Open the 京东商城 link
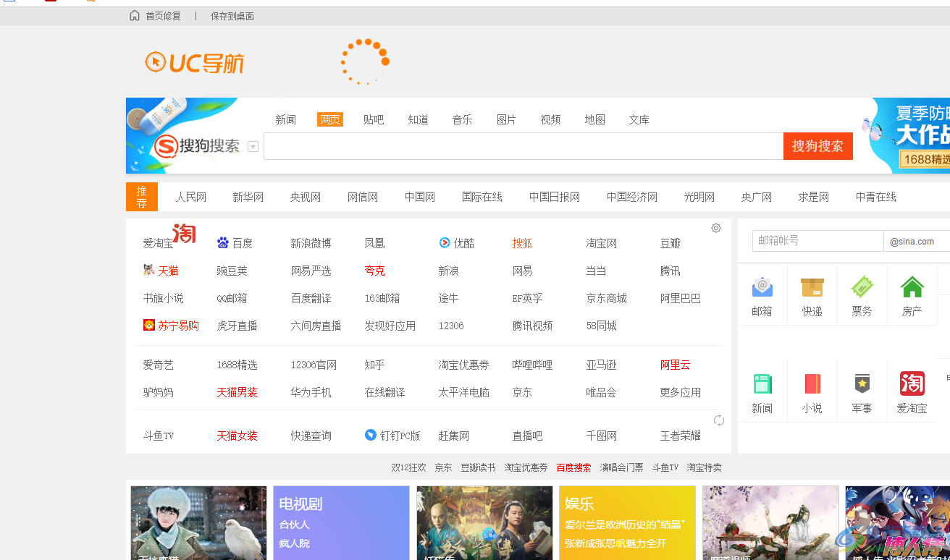The image size is (950, 560). [x=607, y=298]
